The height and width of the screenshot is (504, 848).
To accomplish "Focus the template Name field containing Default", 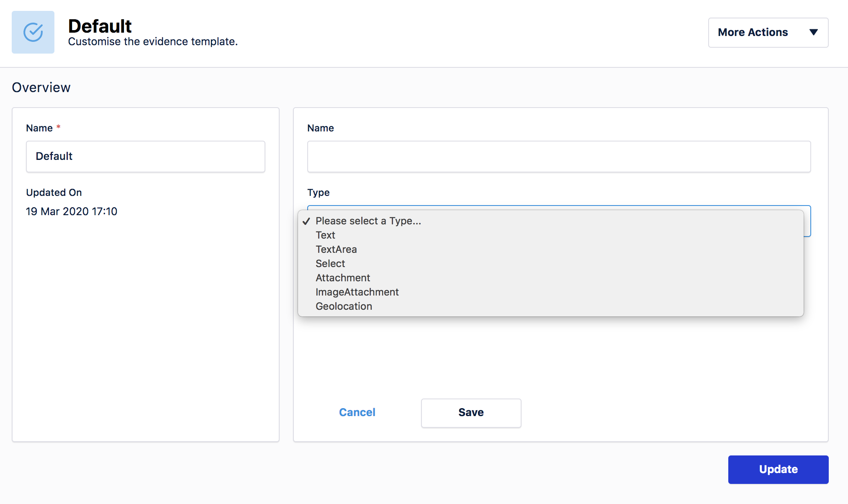I will click(x=146, y=157).
